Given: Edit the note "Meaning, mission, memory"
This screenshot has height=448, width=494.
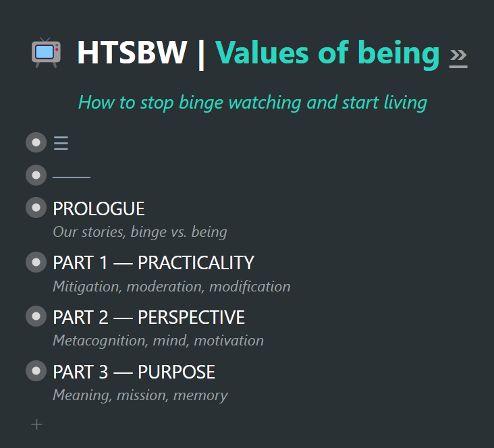Looking at the screenshot, I should point(140,395).
